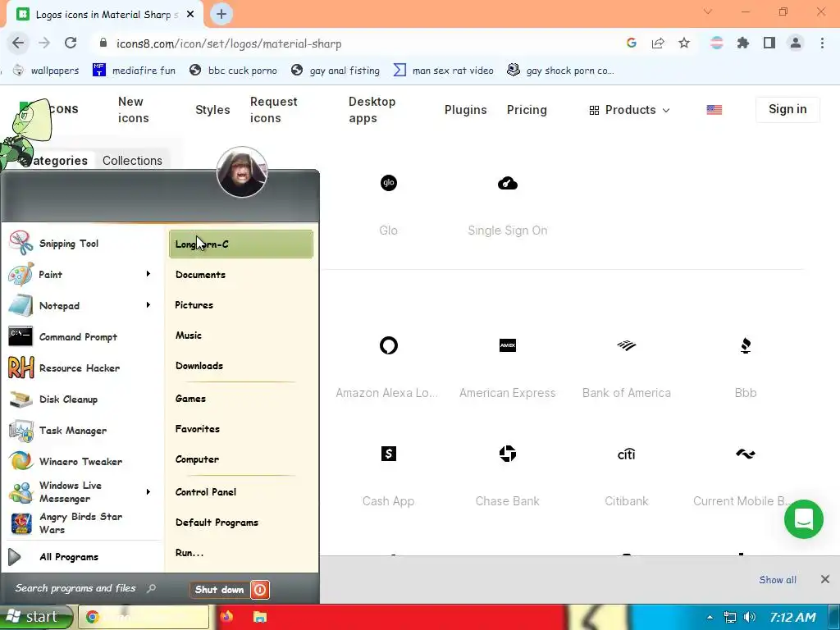The image size is (840, 630).
Task: Switch to the Collections tab
Action: (x=132, y=161)
